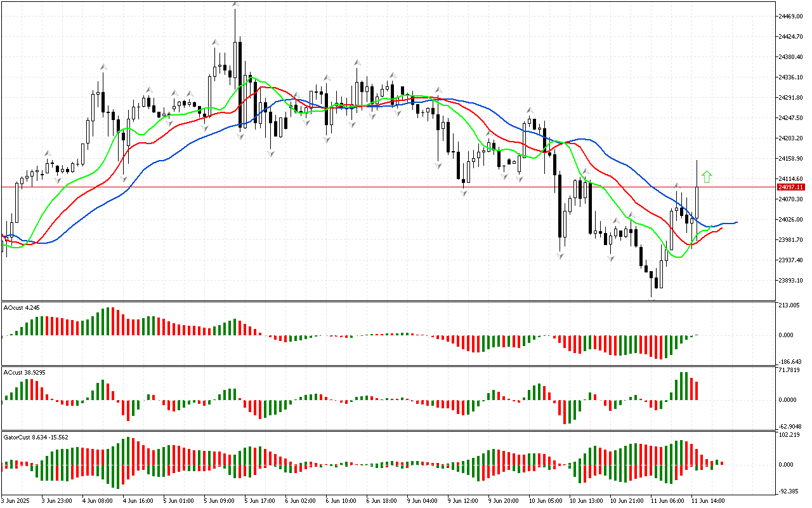Click the 6 Jun 18:00 time axis label
The width and height of the screenshot is (812, 508).
click(x=383, y=500)
